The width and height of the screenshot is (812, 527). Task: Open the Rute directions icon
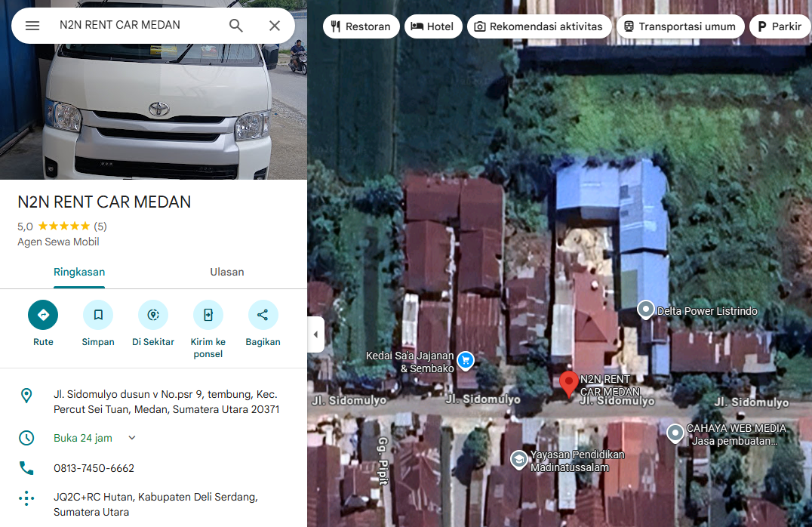click(43, 314)
